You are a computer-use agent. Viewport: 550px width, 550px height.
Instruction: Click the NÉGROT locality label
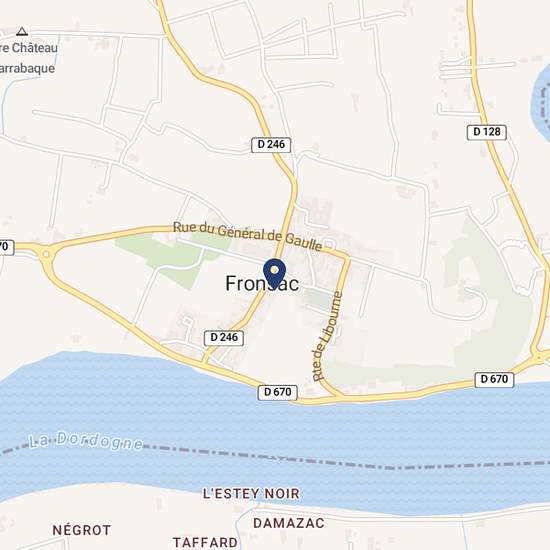pos(82,530)
